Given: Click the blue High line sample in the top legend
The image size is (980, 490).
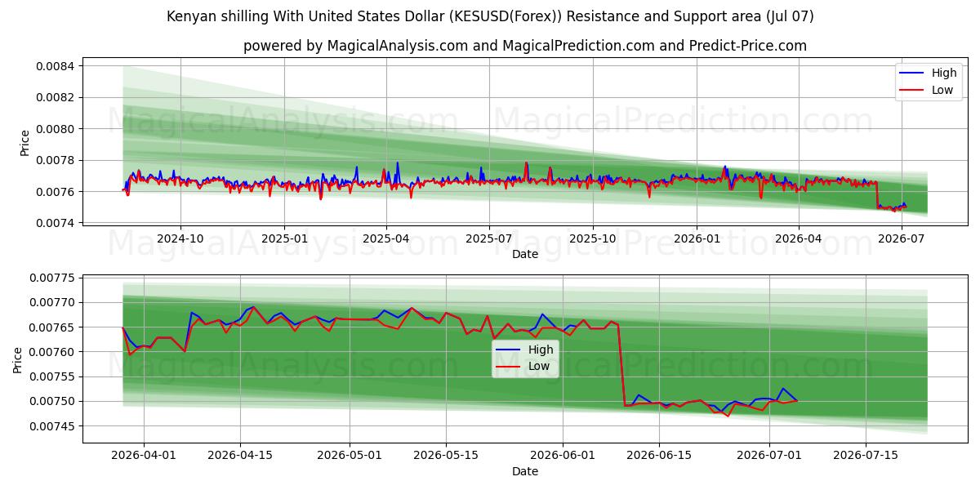Looking at the screenshot, I should [x=912, y=73].
